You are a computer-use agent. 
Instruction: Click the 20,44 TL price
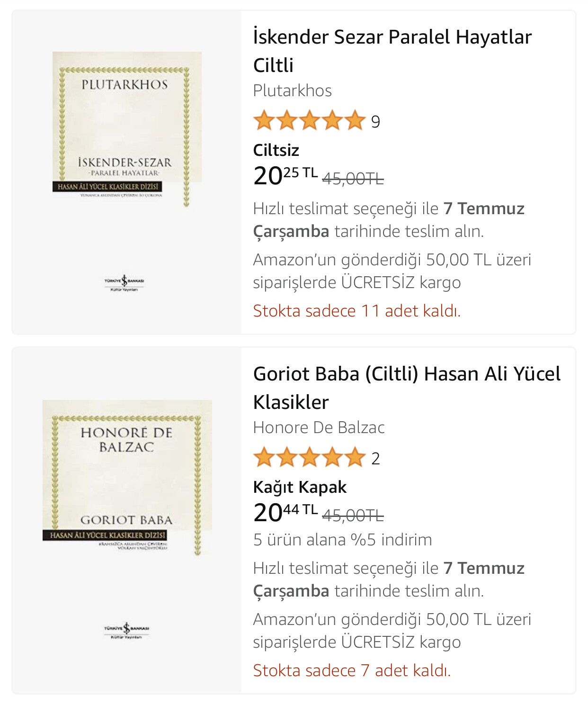tap(285, 513)
